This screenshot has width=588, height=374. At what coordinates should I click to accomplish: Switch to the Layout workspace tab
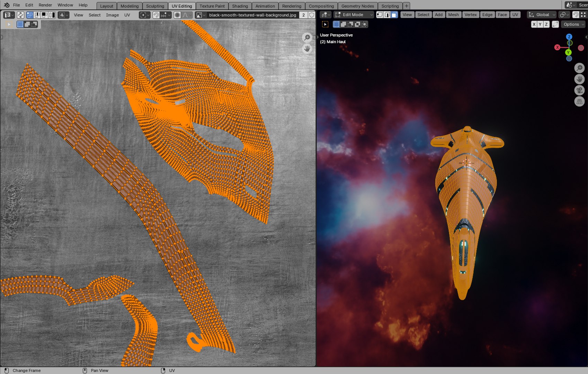pyautogui.click(x=107, y=6)
